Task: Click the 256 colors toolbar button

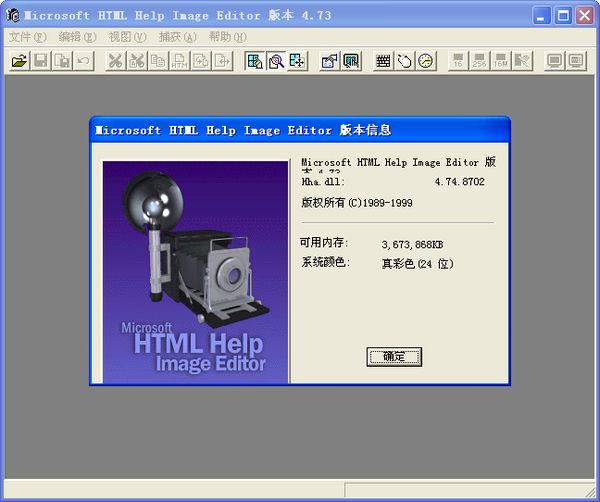Action: point(479,61)
